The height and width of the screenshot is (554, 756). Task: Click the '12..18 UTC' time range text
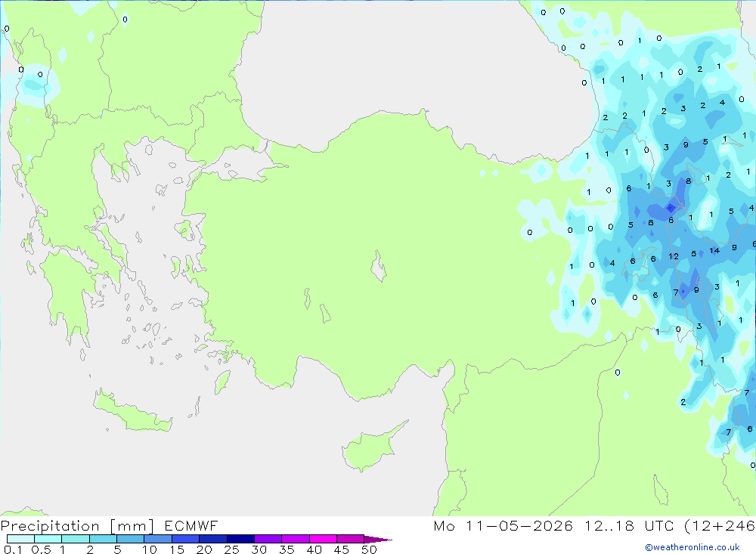pos(627,525)
